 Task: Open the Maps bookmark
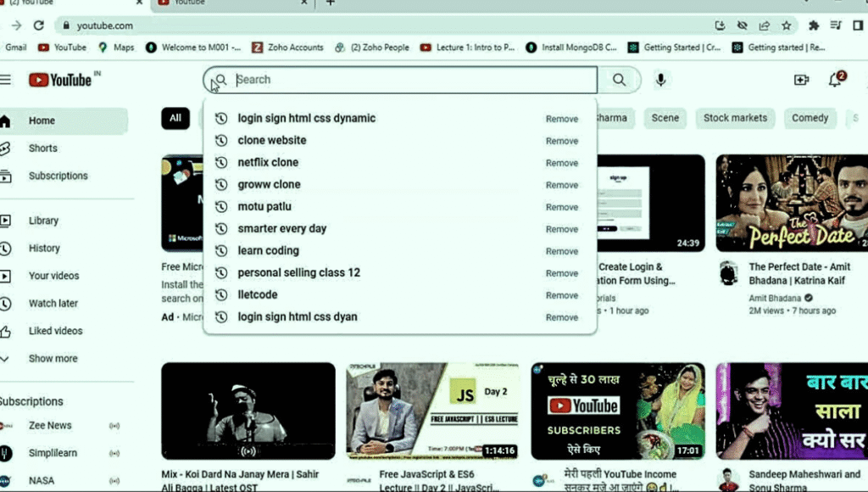click(x=116, y=48)
